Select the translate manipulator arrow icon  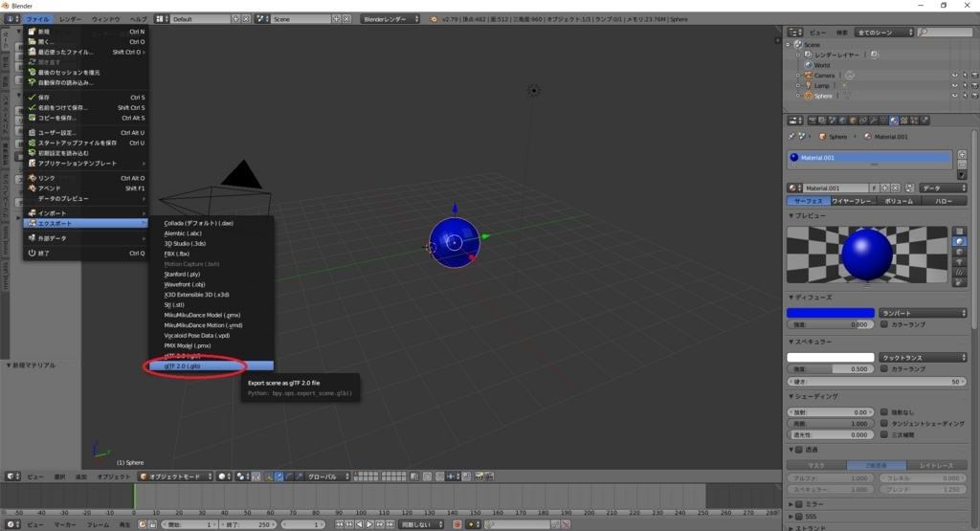278,476
